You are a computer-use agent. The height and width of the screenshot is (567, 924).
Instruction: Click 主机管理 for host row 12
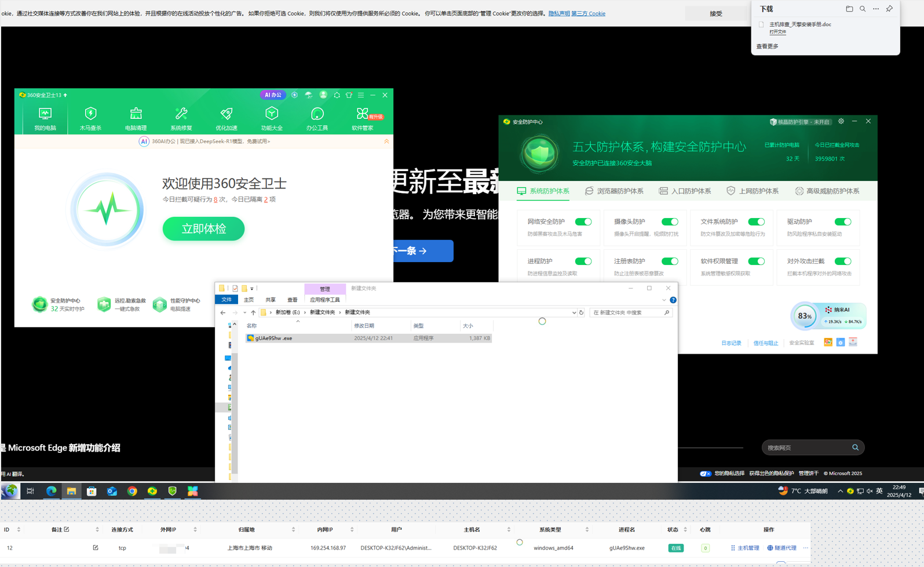point(744,548)
